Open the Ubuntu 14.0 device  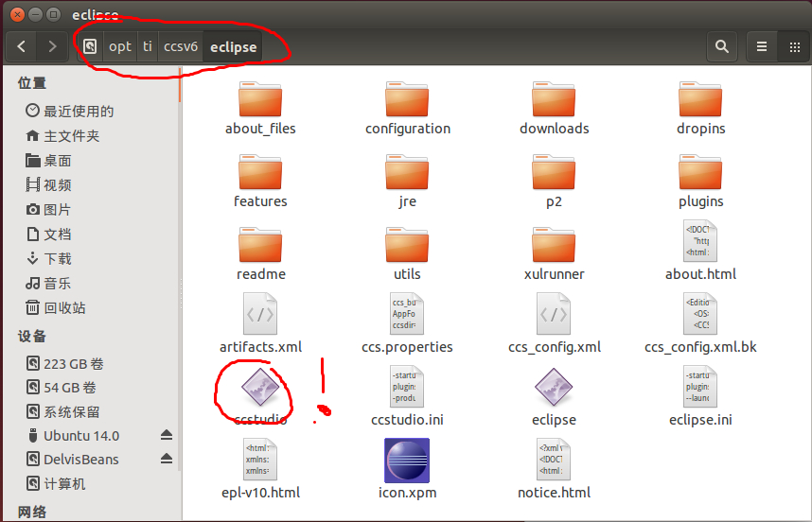pyautogui.click(x=74, y=436)
